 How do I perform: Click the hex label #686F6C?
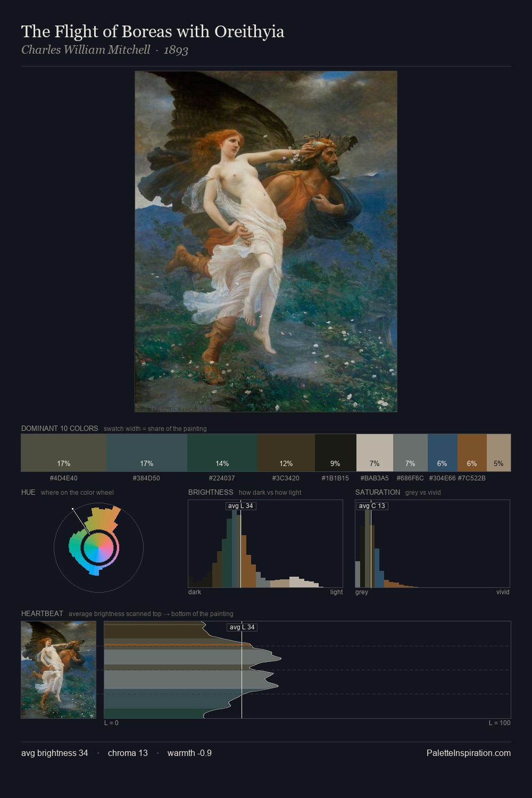click(410, 478)
